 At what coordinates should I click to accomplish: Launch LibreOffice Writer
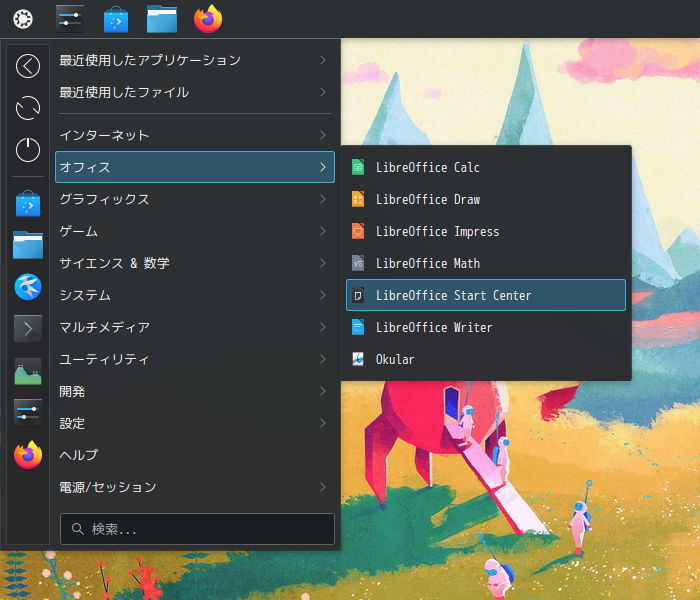point(486,327)
